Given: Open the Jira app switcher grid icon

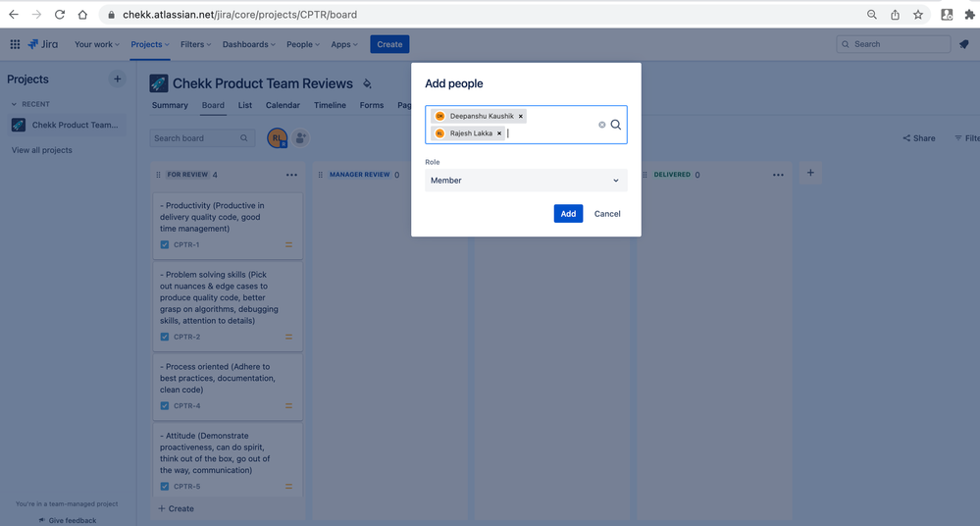Looking at the screenshot, I should (x=15, y=44).
